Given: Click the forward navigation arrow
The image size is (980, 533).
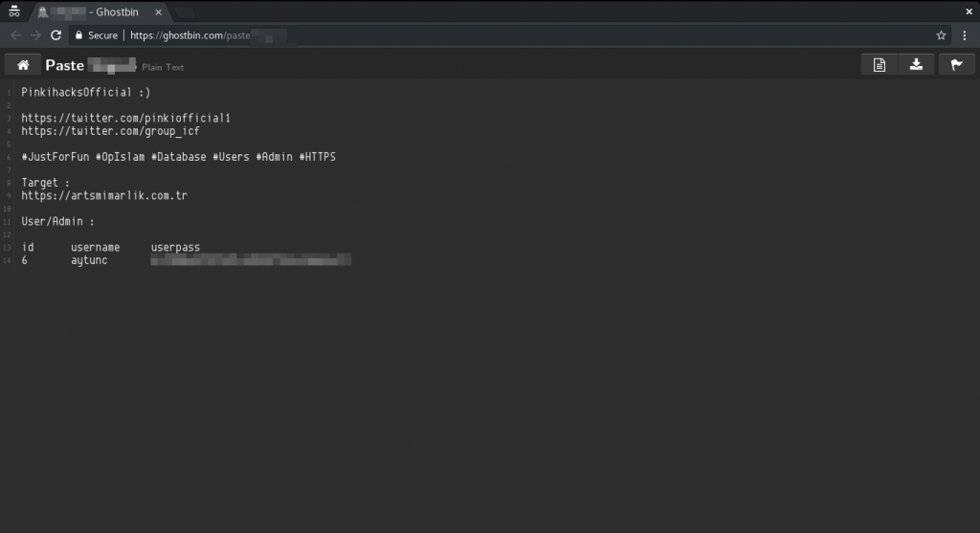Looking at the screenshot, I should click(x=35, y=35).
